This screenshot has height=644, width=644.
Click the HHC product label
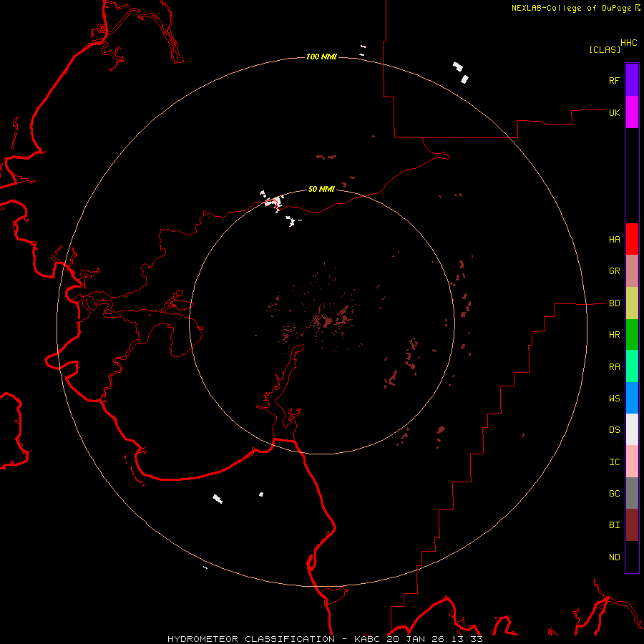[628, 43]
